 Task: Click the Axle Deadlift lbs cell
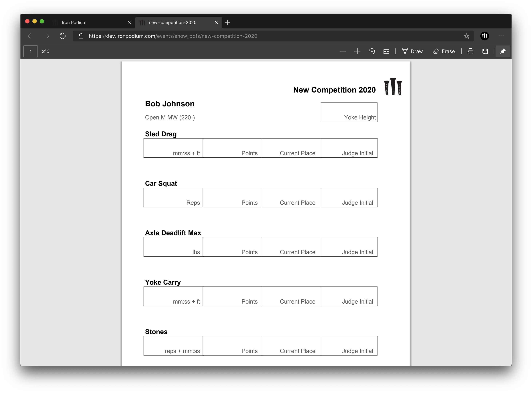[x=173, y=247]
